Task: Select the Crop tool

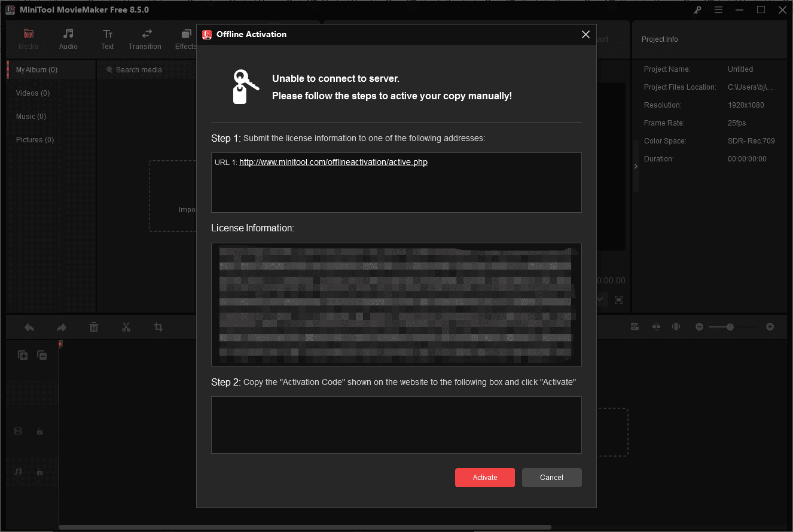Action: click(x=158, y=327)
